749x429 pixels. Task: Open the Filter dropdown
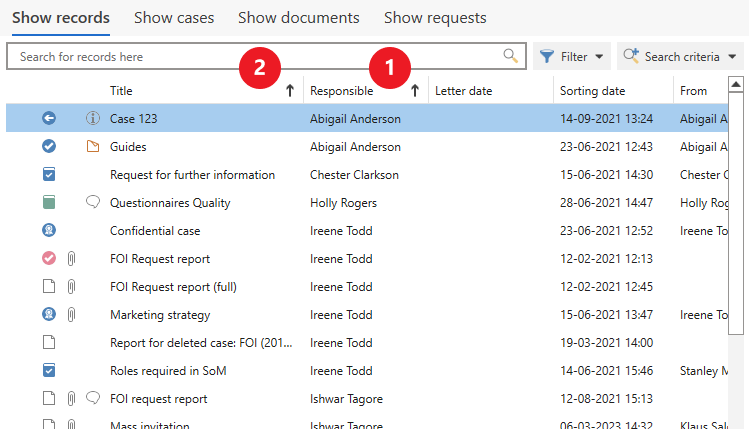point(572,57)
